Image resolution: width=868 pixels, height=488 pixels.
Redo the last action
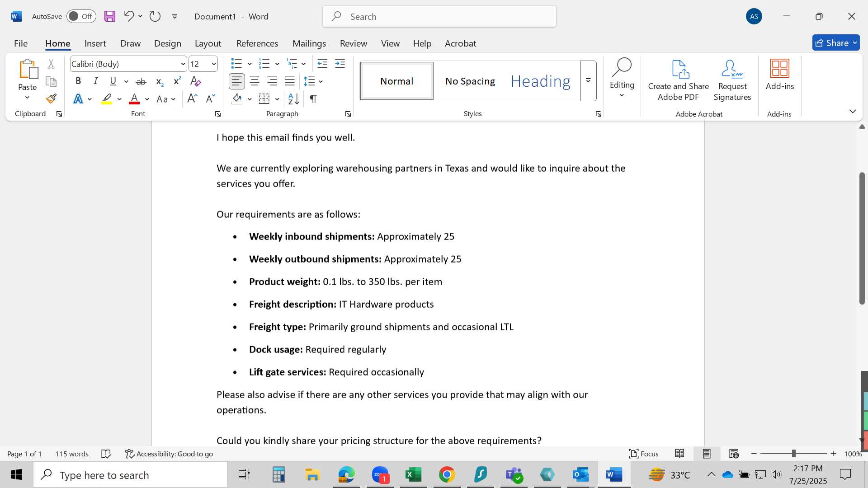155,16
